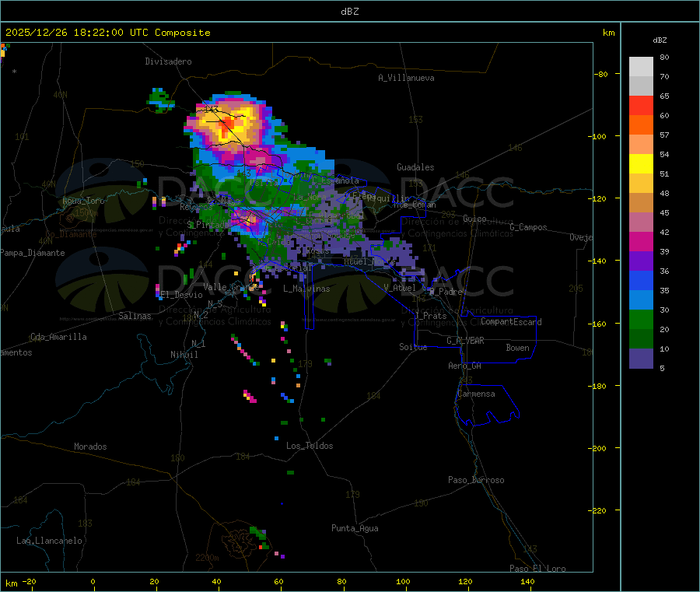
Task: Click the km unit label at top right of map
Action: tap(608, 33)
